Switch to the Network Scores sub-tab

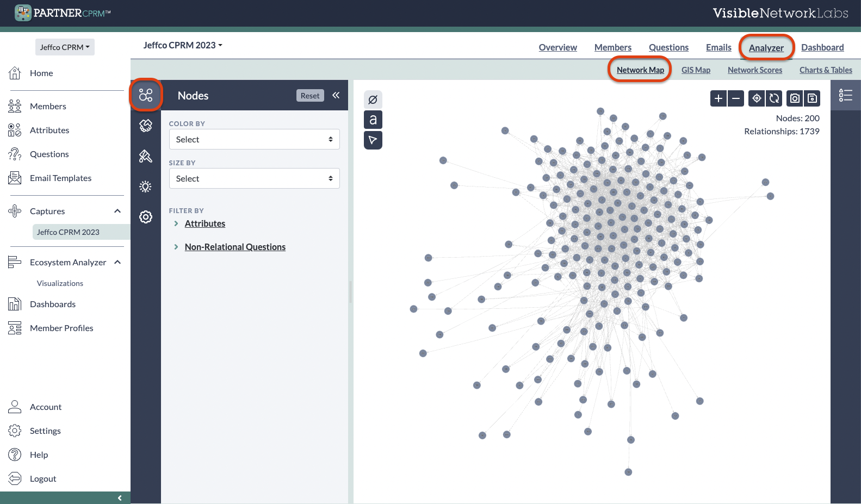(x=755, y=70)
